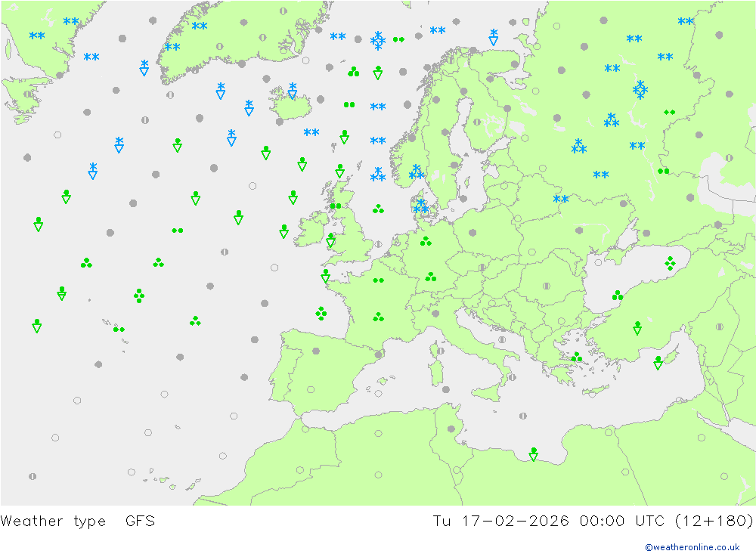756x554 pixels.
Task: Click the "GFS" model label
Action: point(140,521)
